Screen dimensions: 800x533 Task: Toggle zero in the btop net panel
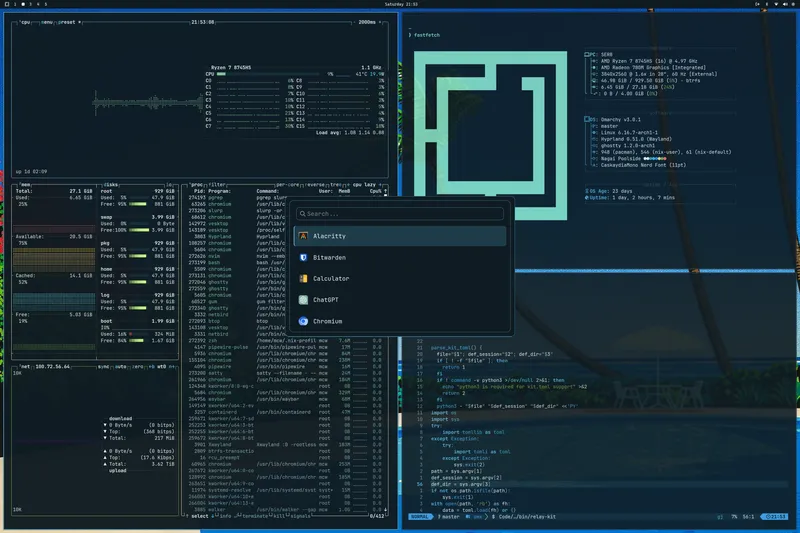(x=138, y=367)
